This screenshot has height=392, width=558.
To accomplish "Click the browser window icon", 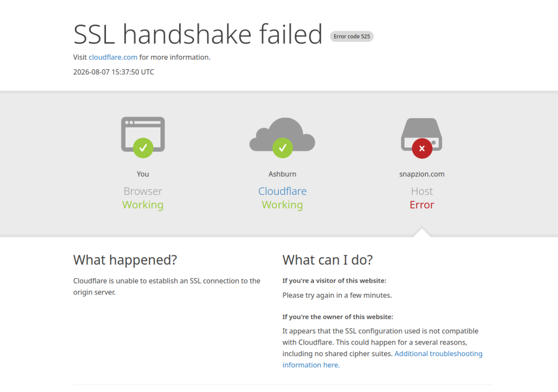I will (143, 134).
